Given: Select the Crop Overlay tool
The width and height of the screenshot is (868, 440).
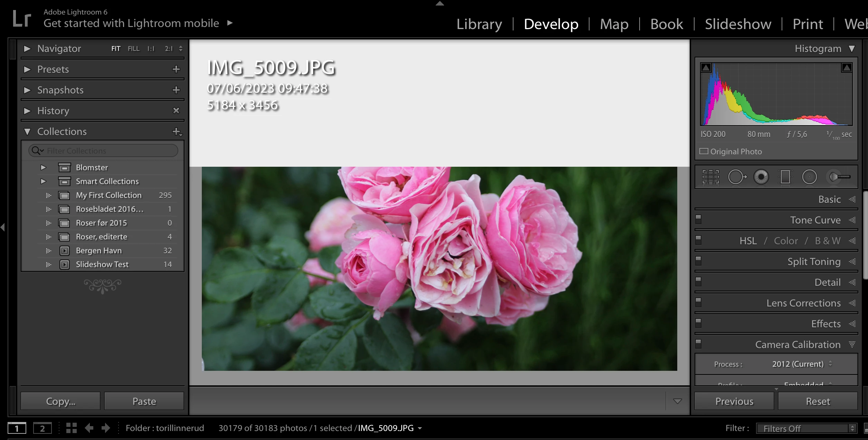Looking at the screenshot, I should point(710,177).
